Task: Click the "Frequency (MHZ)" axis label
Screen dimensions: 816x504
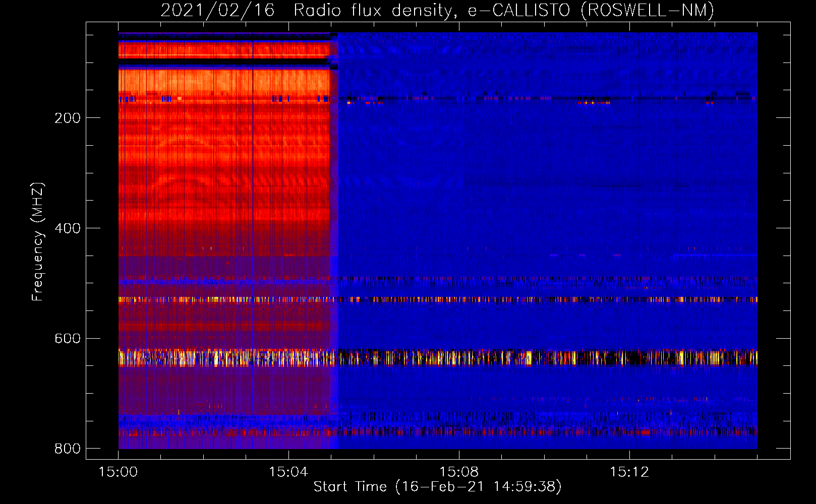Action: [x=38, y=242]
